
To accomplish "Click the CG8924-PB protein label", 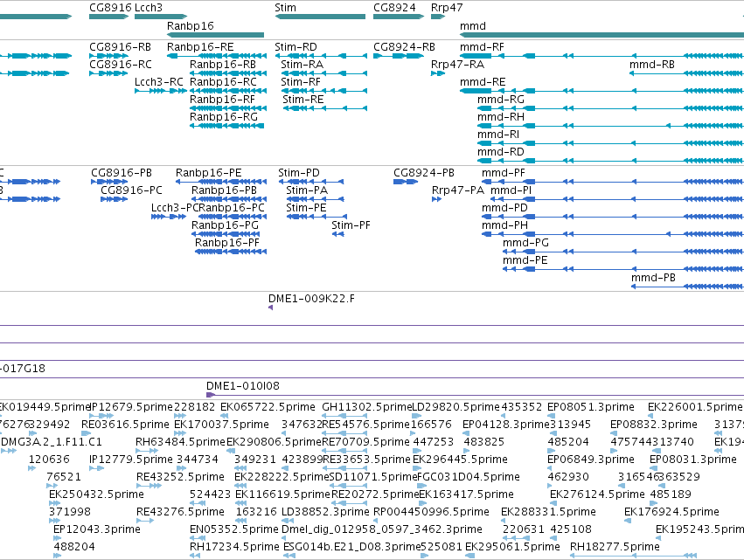I will pyautogui.click(x=424, y=173).
